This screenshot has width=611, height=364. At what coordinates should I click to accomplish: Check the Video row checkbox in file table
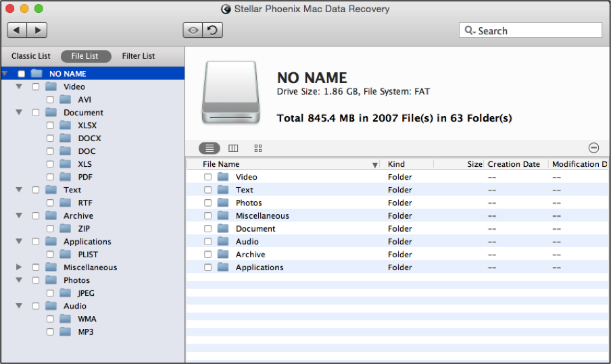207,177
